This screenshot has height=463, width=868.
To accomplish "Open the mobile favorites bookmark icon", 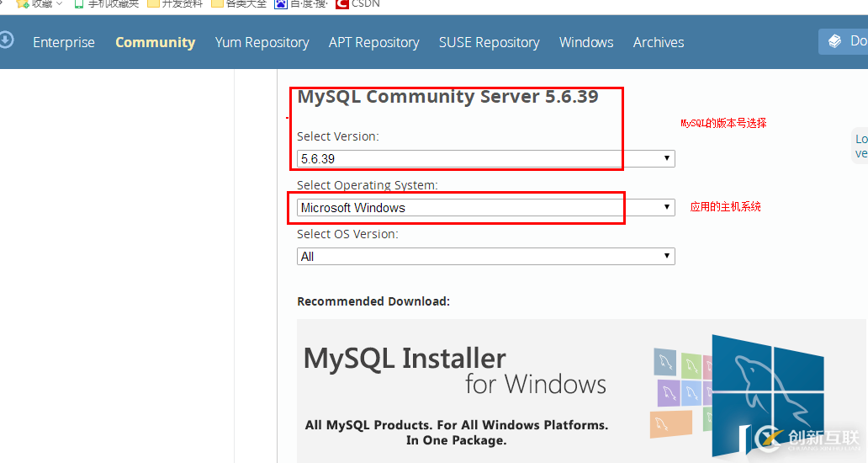I will [78, 4].
